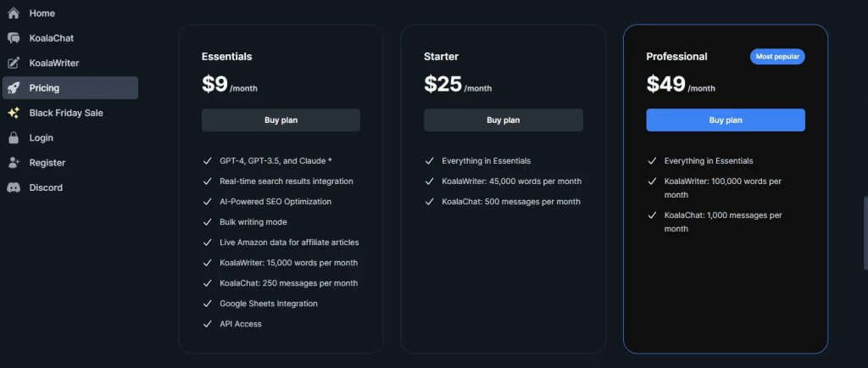The image size is (868, 368).
Task: Click the Home house icon
Action: (x=14, y=14)
